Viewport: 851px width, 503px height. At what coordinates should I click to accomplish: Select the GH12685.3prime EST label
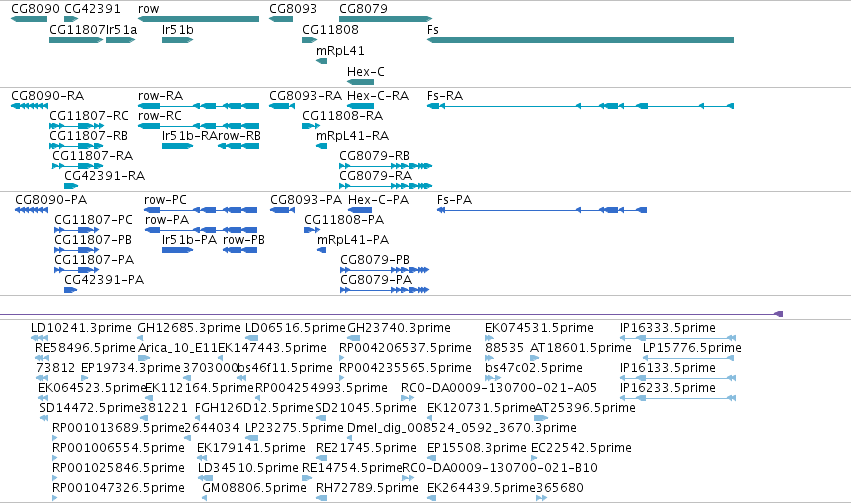(x=189, y=328)
